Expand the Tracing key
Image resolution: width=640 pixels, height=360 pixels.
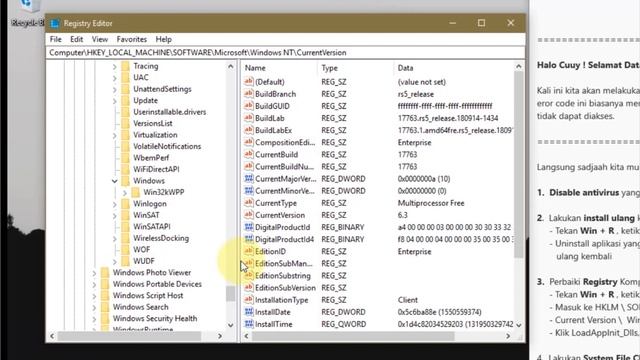pyautogui.click(x=115, y=66)
